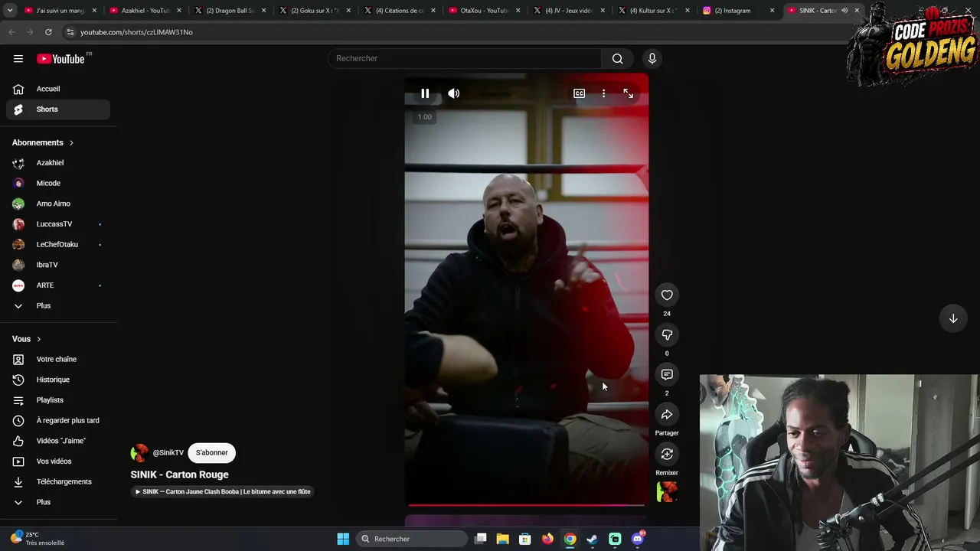Toggle closed captions on the Short
This screenshot has height=551, width=980.
580,93
